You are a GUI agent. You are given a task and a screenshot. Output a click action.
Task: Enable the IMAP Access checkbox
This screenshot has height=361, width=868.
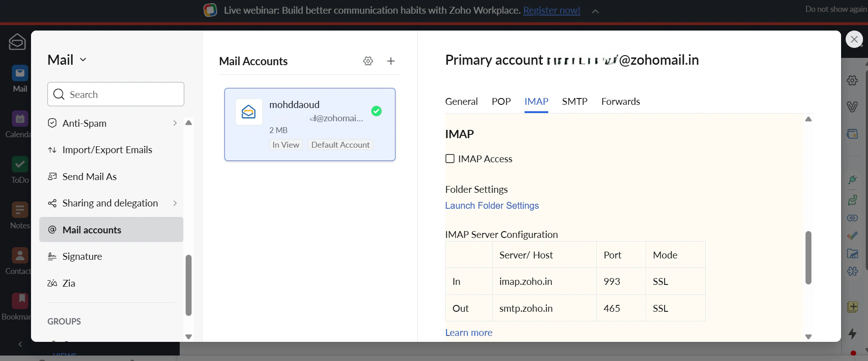point(450,159)
